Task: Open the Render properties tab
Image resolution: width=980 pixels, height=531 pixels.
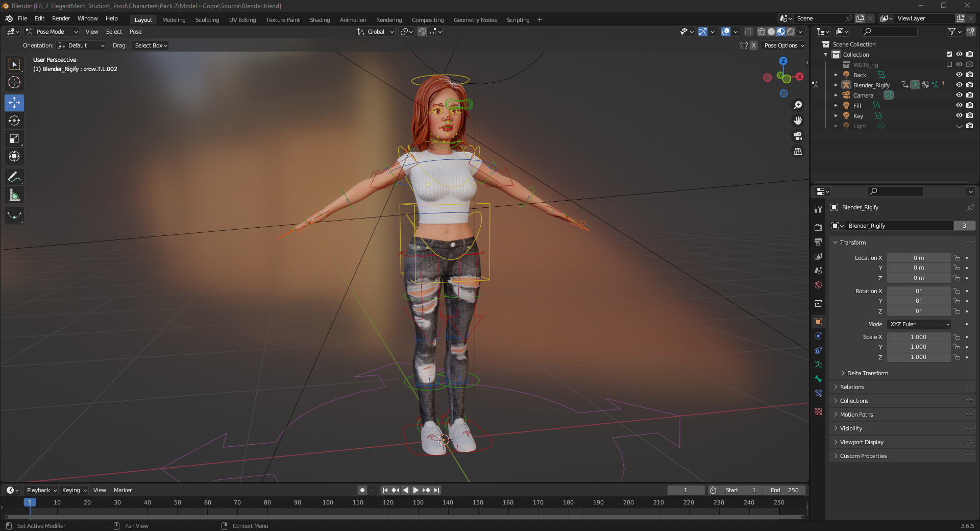Action: [x=818, y=227]
